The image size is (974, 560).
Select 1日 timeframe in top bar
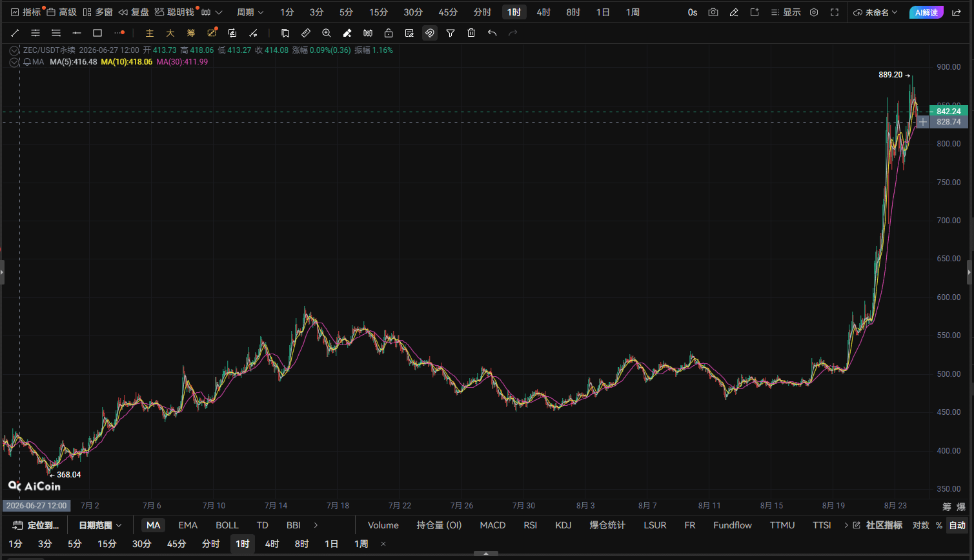(x=603, y=12)
